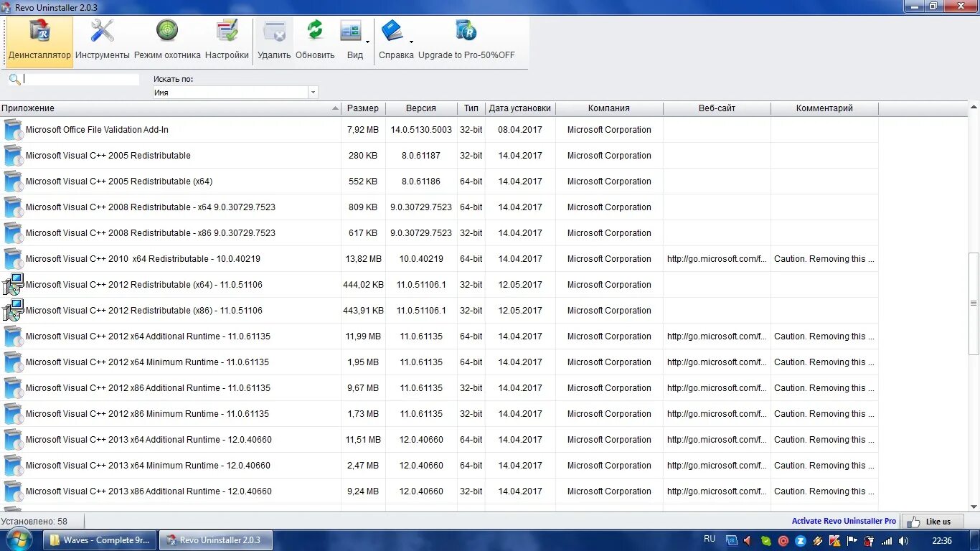Viewport: 980px width, 551px height.
Task: Open the Искать по Имя dropdown
Action: pos(235,93)
